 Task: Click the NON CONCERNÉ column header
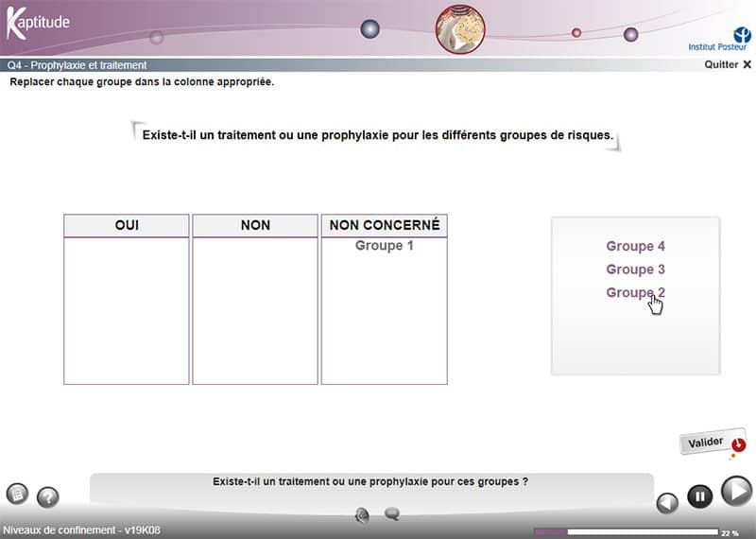[384, 225]
